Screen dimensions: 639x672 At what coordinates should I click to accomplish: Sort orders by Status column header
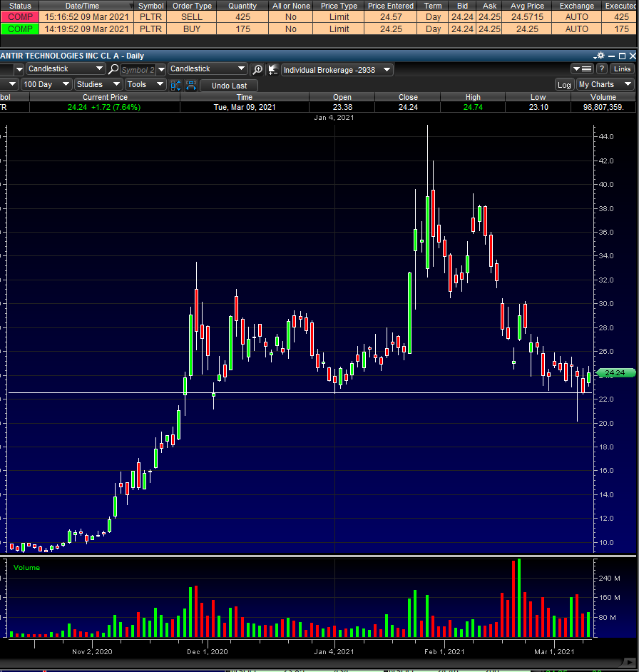click(20, 6)
